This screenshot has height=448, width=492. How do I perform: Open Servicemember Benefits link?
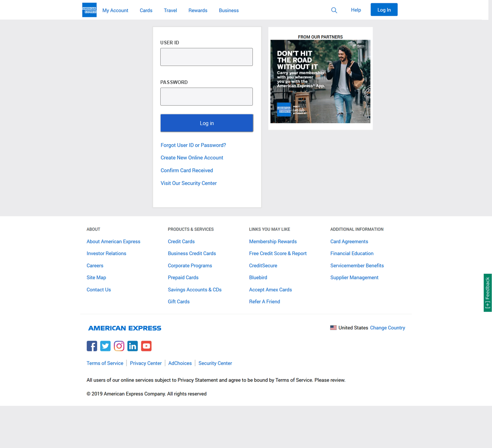click(357, 266)
